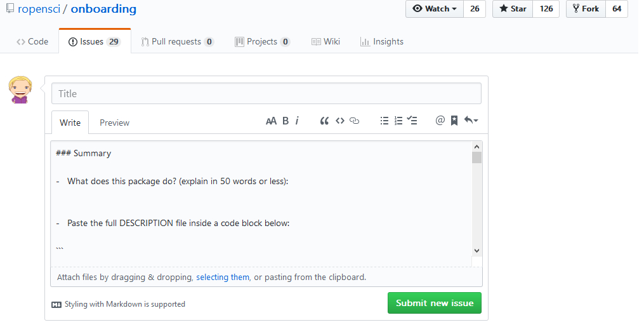Add a bulleted list
The height and width of the screenshot is (334, 644).
coord(384,121)
